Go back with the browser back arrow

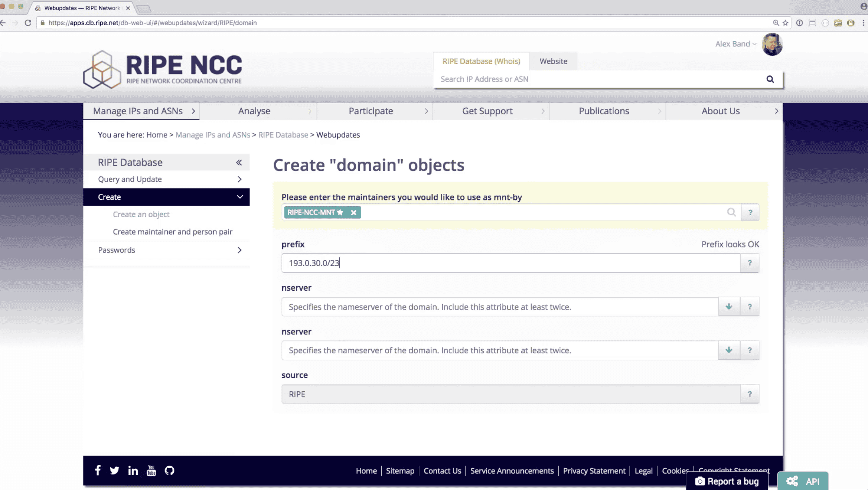(x=3, y=23)
